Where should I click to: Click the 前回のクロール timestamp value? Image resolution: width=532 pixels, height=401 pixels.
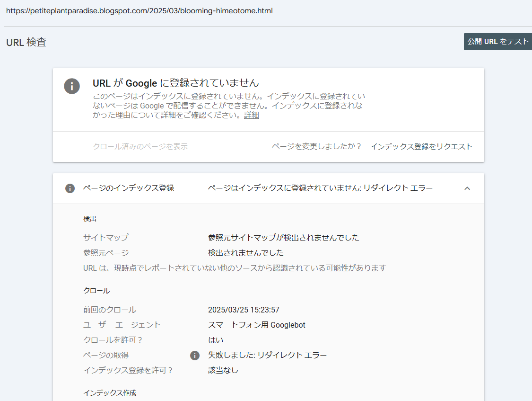(x=244, y=309)
